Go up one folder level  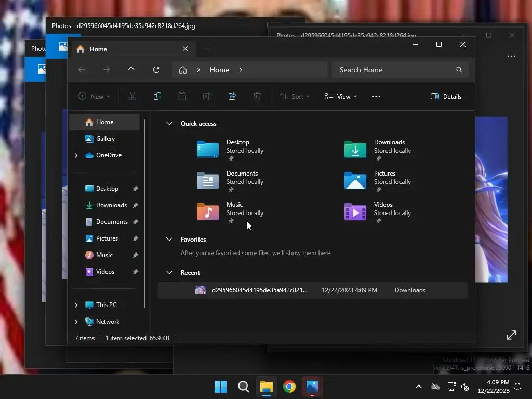(131, 70)
